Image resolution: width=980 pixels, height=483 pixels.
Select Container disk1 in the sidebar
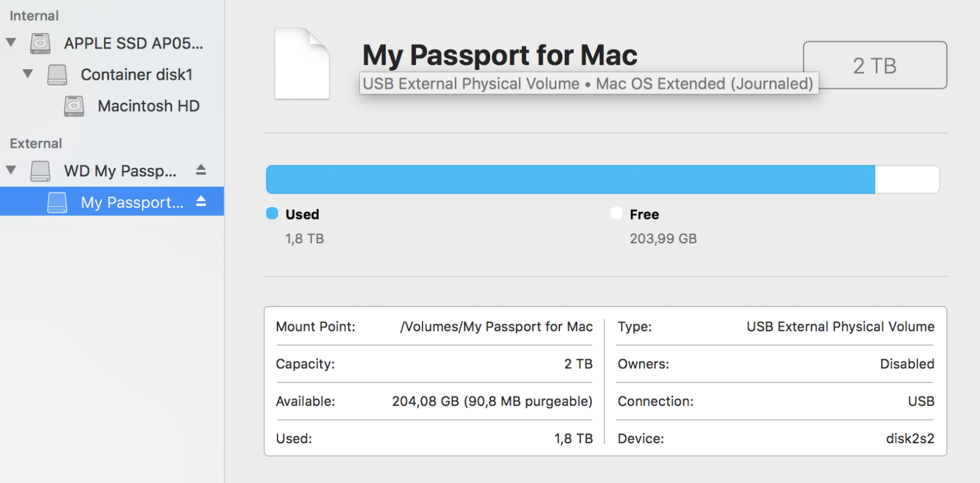137,75
